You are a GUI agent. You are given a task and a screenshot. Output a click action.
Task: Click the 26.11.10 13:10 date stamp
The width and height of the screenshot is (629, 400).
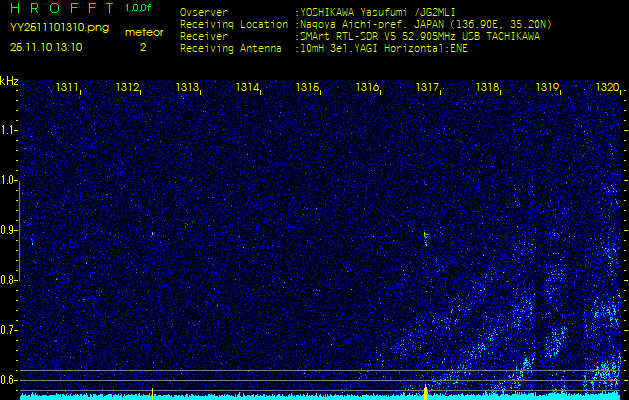pos(46,47)
